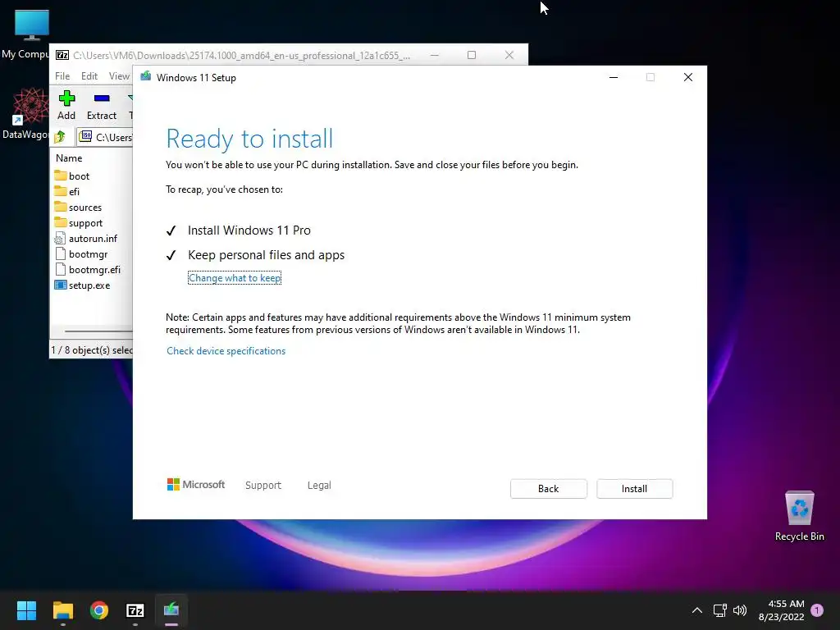840x630 pixels.
Task: Click the Back button in Setup
Action: pos(548,489)
